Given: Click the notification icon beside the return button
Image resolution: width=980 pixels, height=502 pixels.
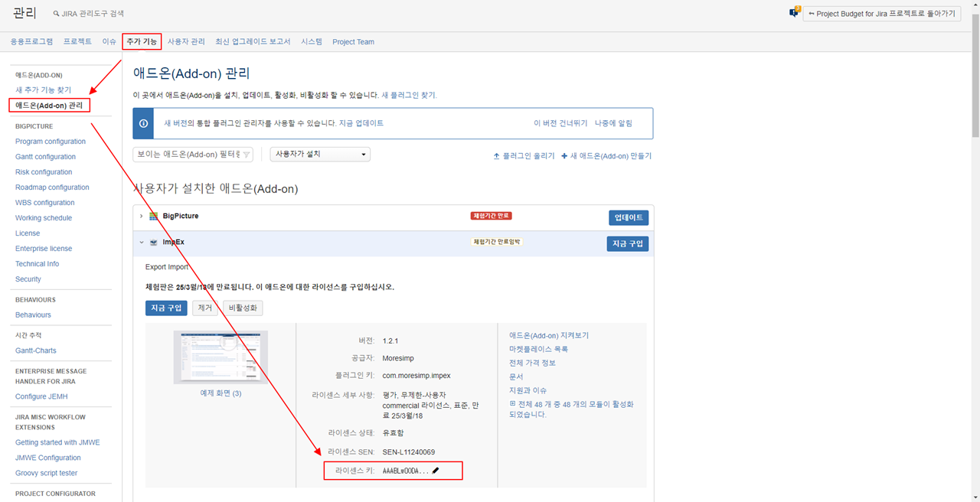Looking at the screenshot, I should 794,12.
